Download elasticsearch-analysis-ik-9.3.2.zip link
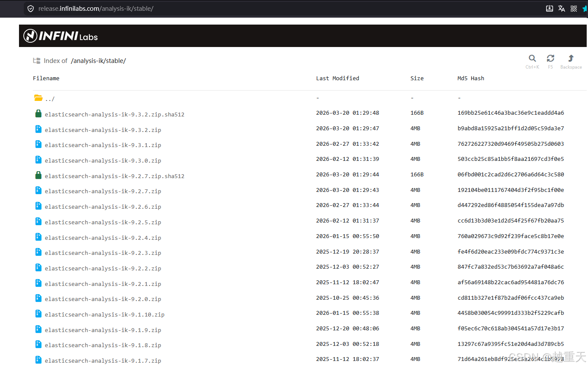 click(x=103, y=130)
